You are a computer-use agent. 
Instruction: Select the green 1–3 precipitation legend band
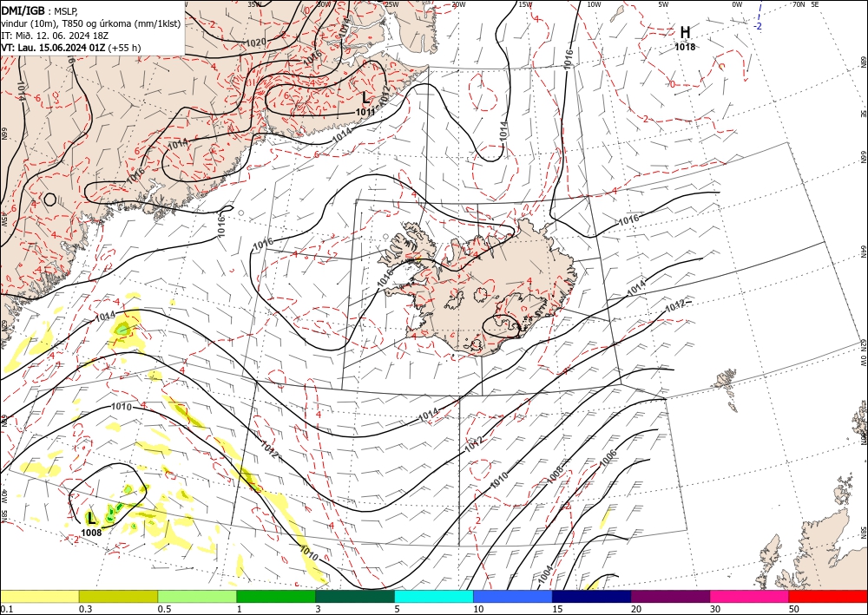click(276, 596)
